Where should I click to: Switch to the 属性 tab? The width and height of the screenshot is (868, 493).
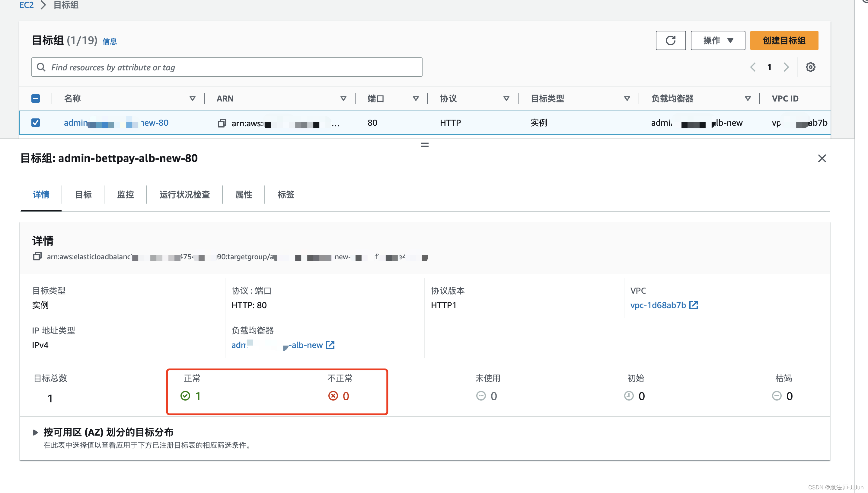click(x=244, y=195)
